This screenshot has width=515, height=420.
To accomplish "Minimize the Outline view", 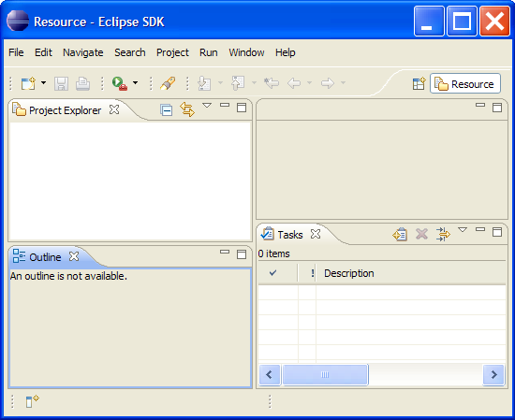I will 225,252.
